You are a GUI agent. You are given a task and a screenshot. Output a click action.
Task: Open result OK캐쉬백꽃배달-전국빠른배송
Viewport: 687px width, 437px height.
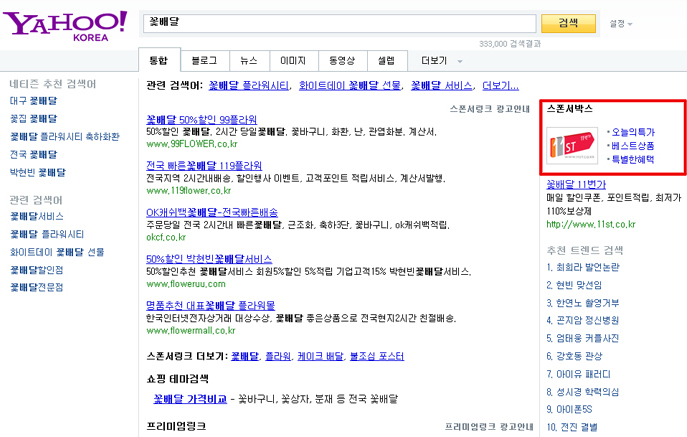point(212,213)
